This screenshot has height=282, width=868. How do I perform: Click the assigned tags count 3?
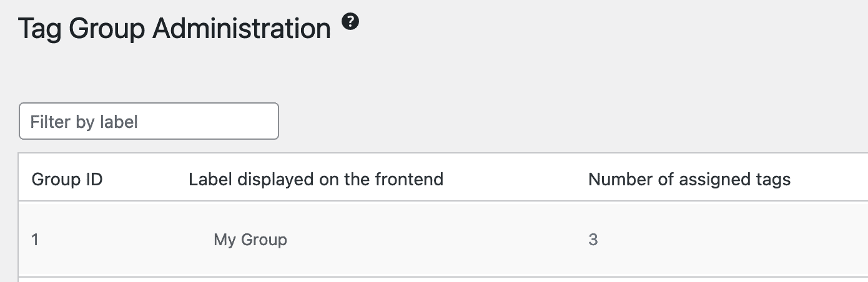click(593, 240)
